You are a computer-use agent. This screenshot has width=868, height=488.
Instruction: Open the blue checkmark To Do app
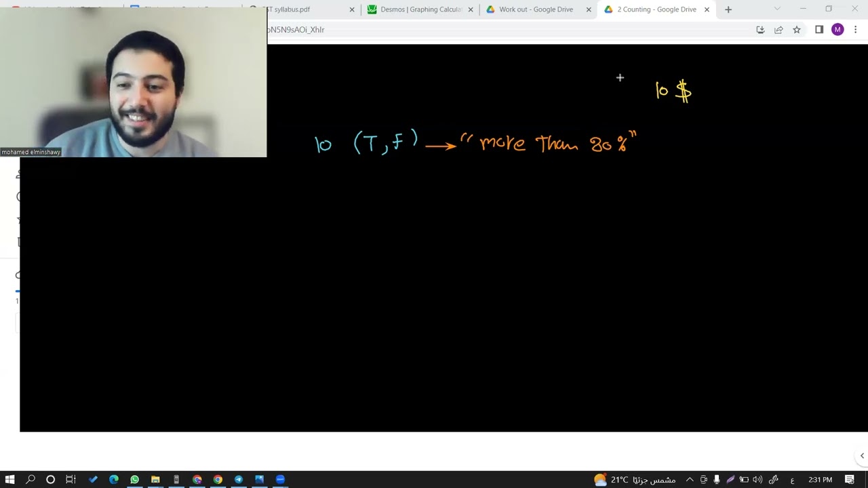point(93,480)
